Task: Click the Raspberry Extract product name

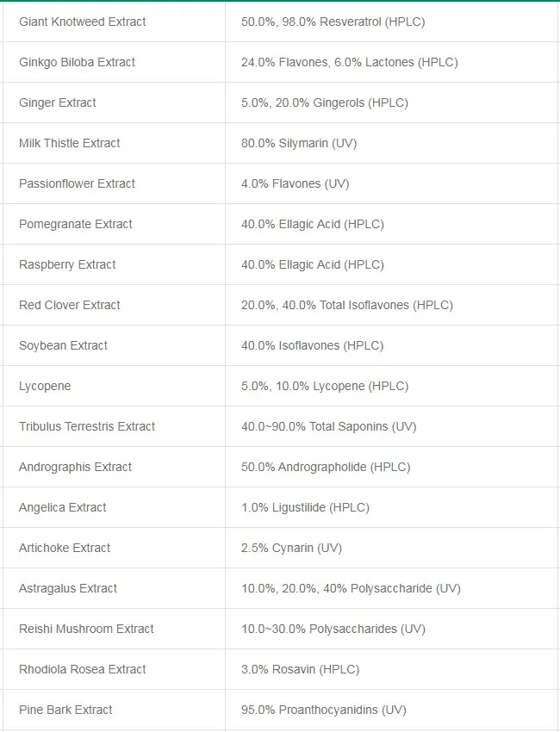Action: (x=67, y=264)
